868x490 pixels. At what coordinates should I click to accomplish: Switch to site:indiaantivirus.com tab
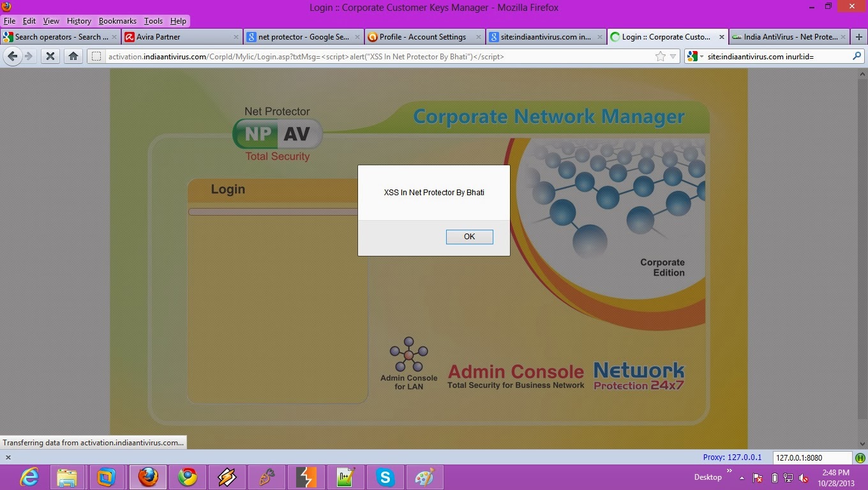(546, 37)
